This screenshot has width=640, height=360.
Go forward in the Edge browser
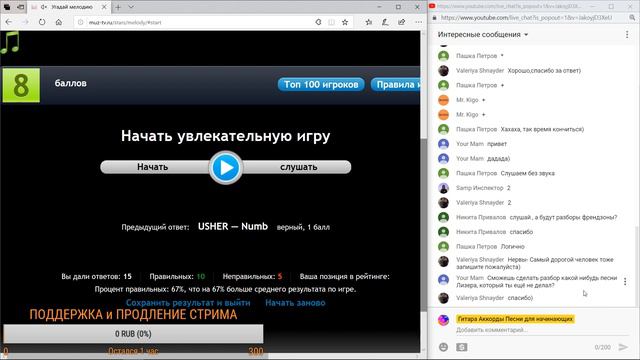25,22
